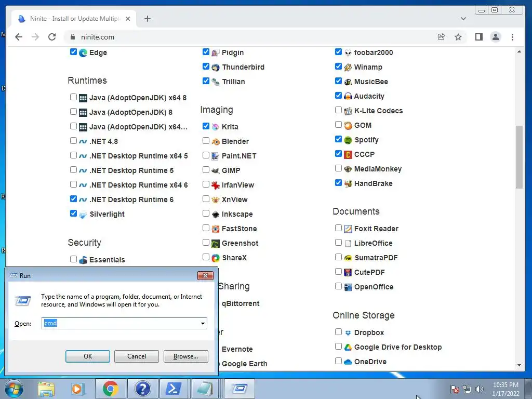The image size is (532, 399).
Task: Click the scrollbar down arrow
Action: coord(519,365)
